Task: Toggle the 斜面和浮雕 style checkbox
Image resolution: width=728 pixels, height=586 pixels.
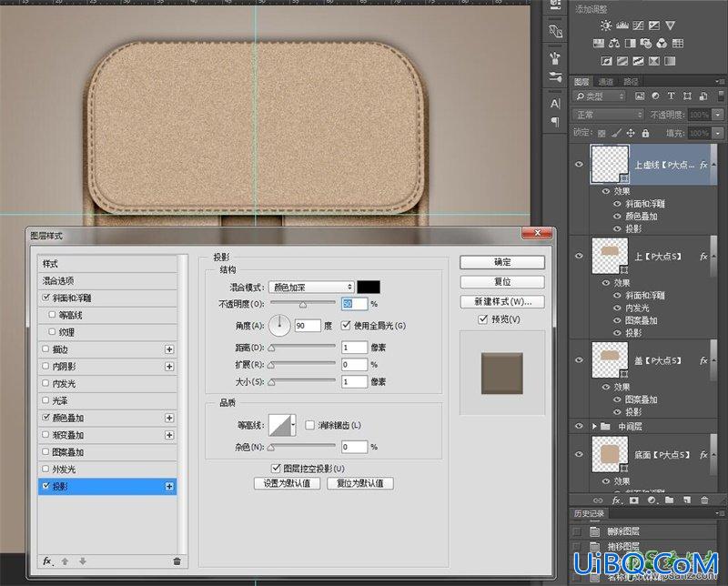Action: tap(45, 298)
